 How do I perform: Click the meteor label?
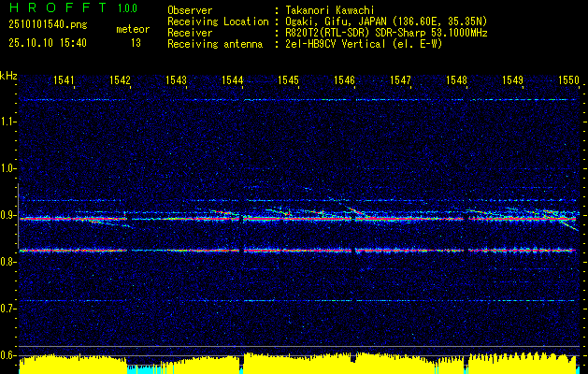tap(133, 29)
